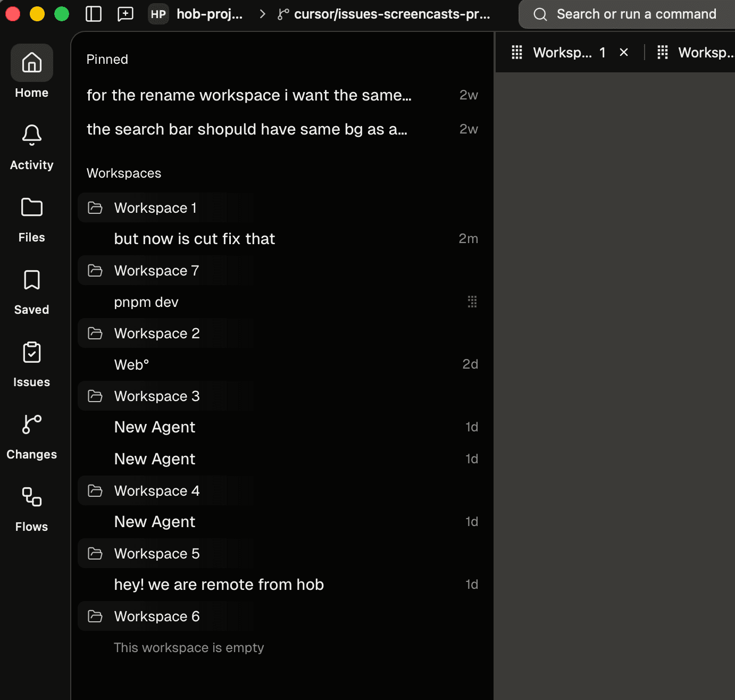The height and width of the screenshot is (700, 735).
Task: Click the git branch icon in breadcrumb
Action: coord(283,14)
